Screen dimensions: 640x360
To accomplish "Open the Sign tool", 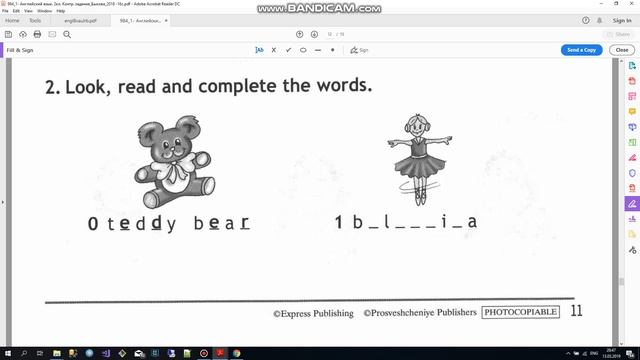I will point(359,50).
